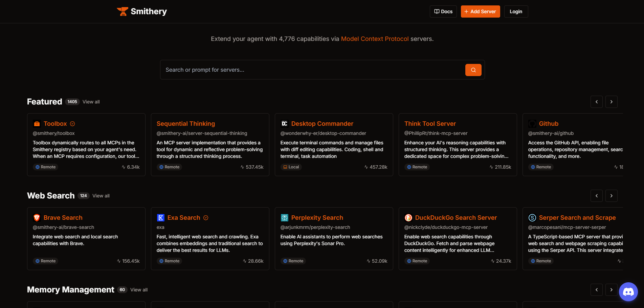Click the Login button
The image size is (644, 308).
point(516,11)
